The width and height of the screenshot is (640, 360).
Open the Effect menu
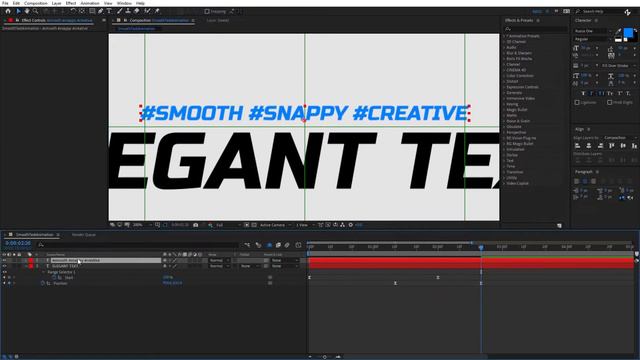click(x=71, y=3)
